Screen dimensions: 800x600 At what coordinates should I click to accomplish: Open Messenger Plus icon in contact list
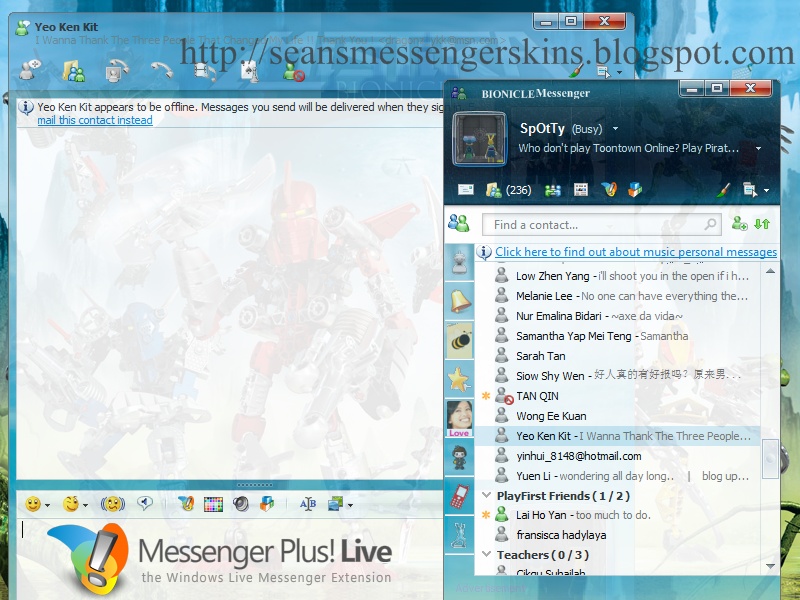coord(609,190)
